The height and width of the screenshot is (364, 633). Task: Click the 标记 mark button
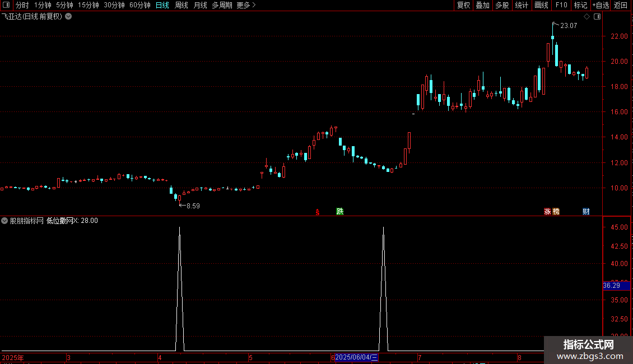(580, 5)
